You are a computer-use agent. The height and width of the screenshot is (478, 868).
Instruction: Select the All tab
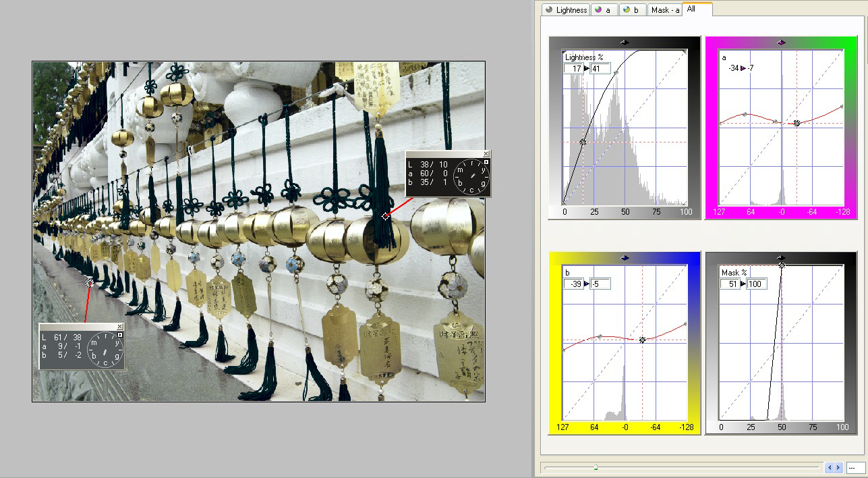[x=696, y=9]
